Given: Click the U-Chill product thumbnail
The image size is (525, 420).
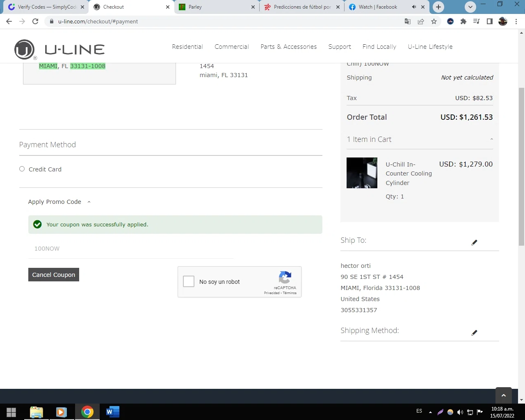Looking at the screenshot, I should coord(362,173).
